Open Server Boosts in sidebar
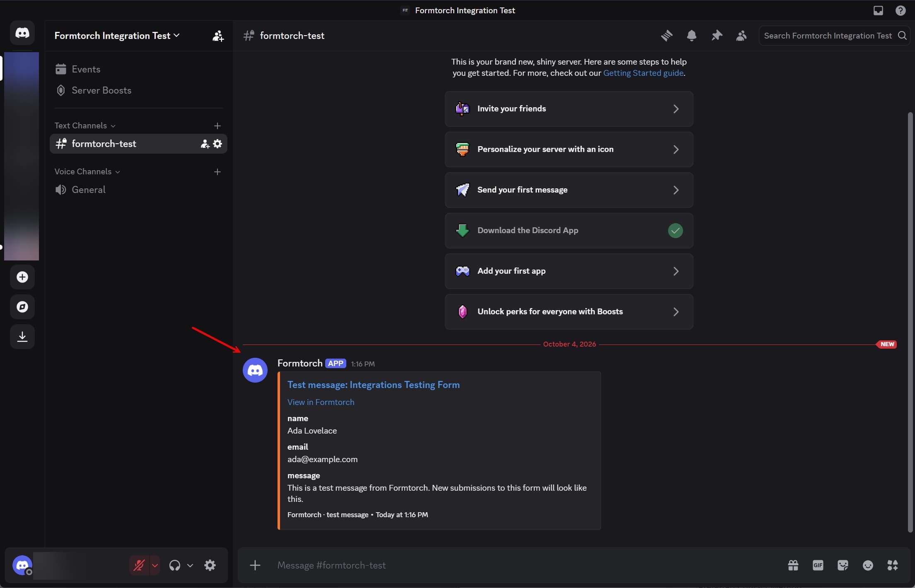This screenshot has width=915, height=588. tap(139, 90)
